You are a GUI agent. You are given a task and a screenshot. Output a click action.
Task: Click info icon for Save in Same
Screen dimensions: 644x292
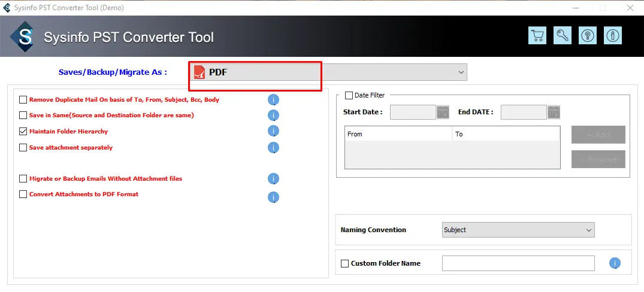pos(273,115)
